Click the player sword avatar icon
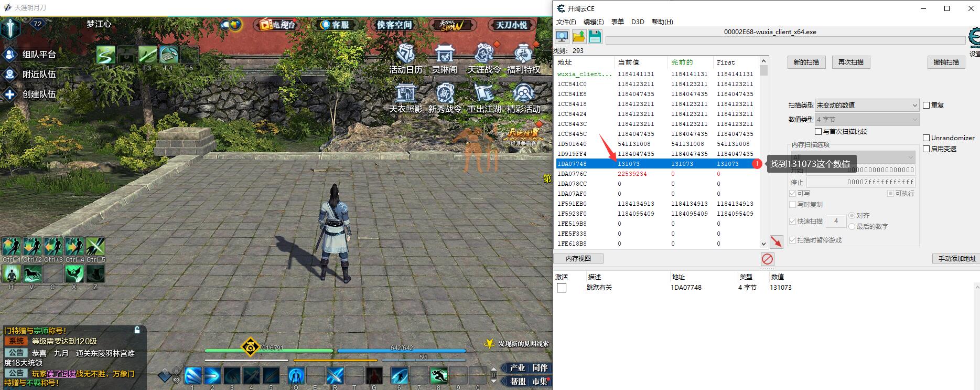This screenshot has width=980, height=390. pyautogui.click(x=10, y=28)
